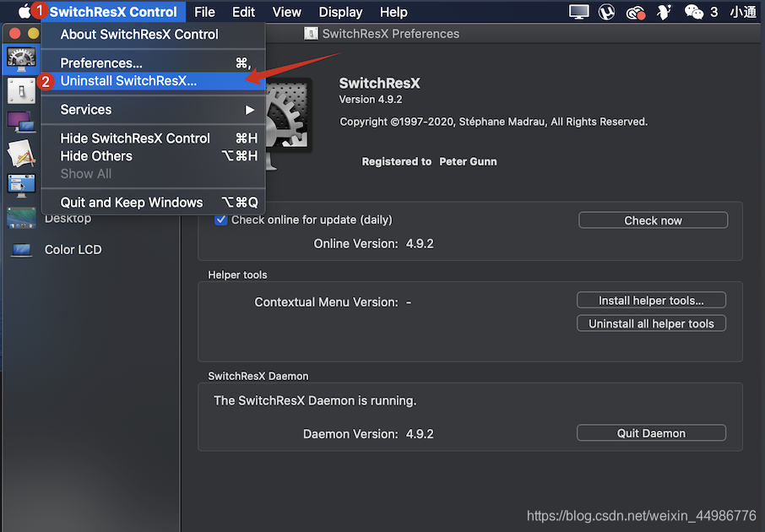
Task: Click the Quit Daemon button
Action: pos(651,433)
